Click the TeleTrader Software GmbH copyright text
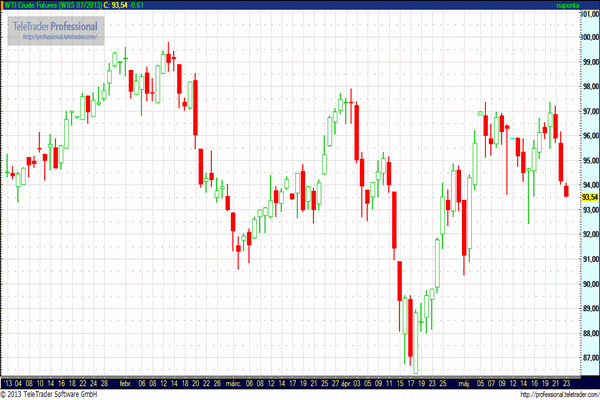This screenshot has width=600, height=400. tap(54, 394)
